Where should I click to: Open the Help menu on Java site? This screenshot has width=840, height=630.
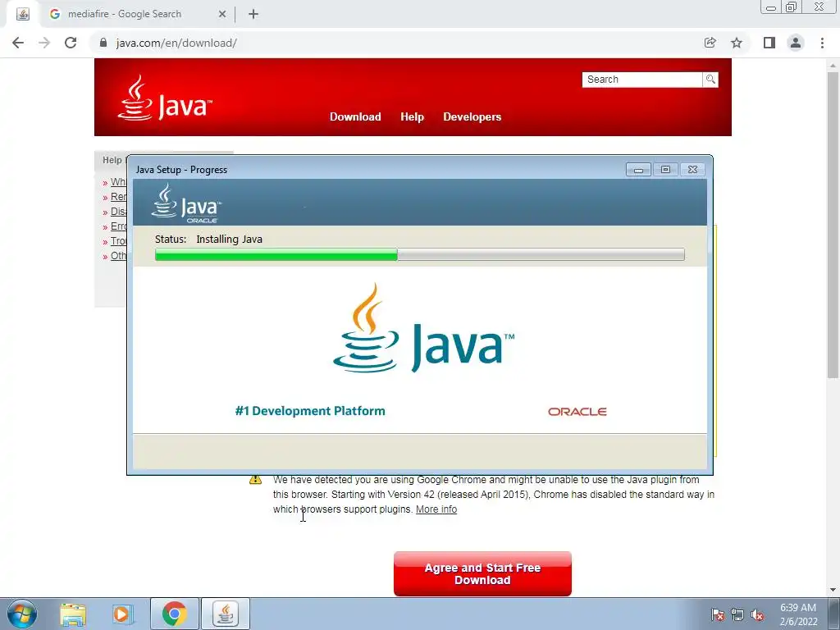tap(412, 116)
